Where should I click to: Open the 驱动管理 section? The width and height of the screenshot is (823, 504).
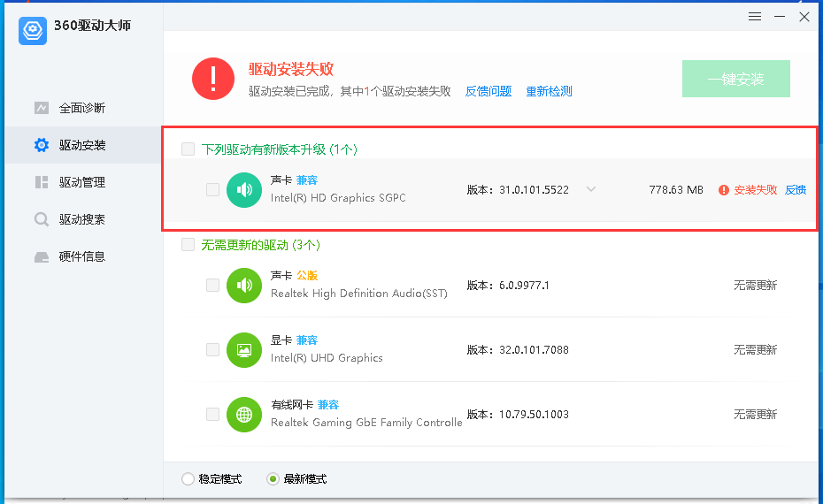pyautogui.click(x=83, y=182)
